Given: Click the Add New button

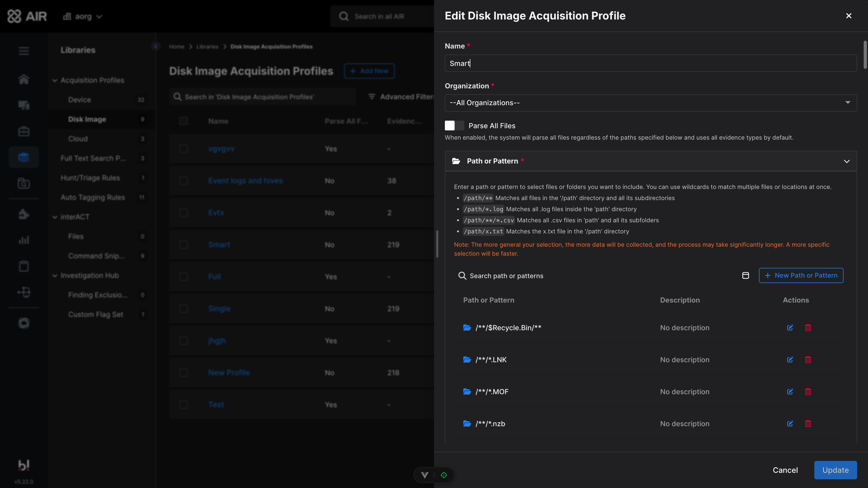Looking at the screenshot, I should (369, 71).
